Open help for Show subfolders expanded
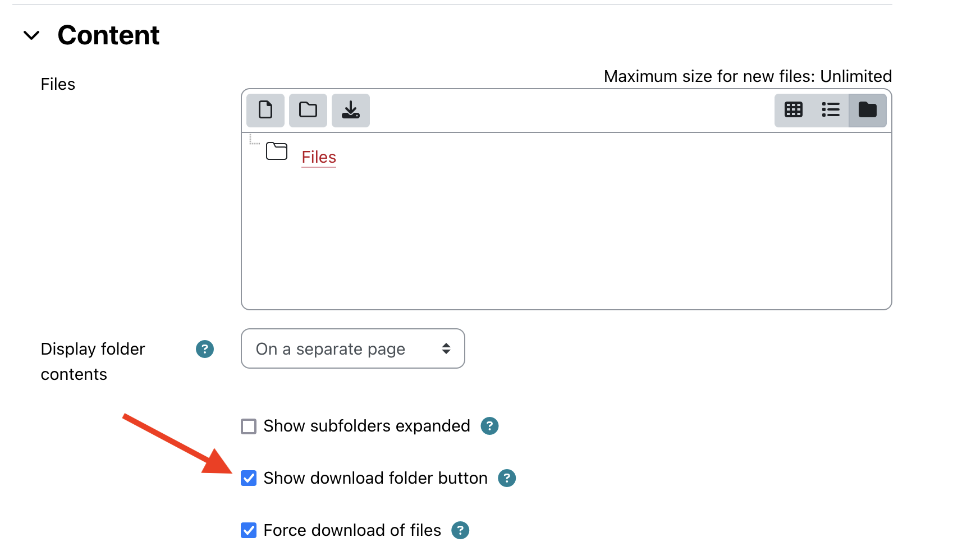This screenshot has width=953, height=560. tap(489, 426)
